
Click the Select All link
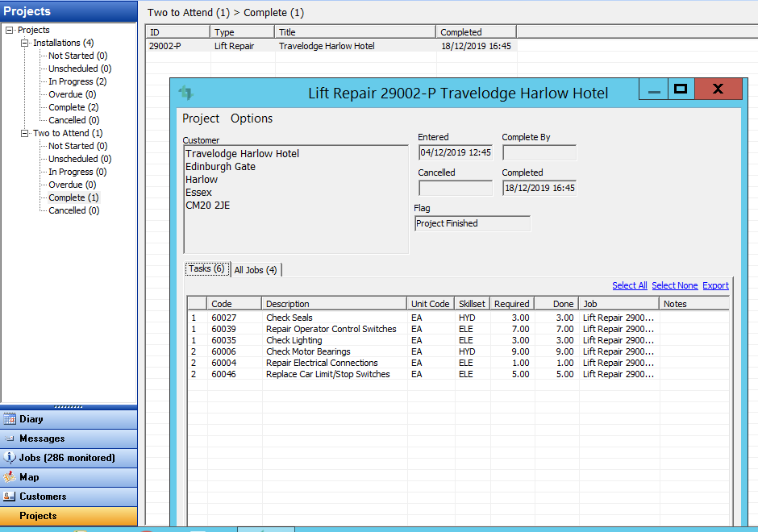click(x=629, y=285)
